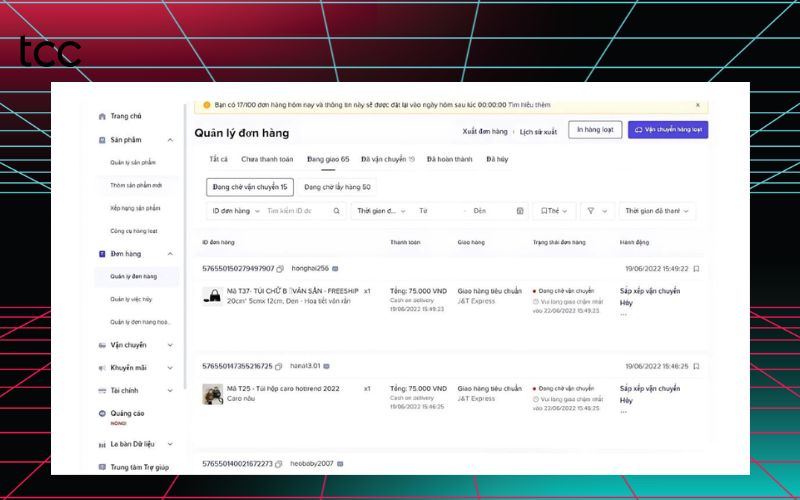800x500 pixels.
Task: Select Đang chờ vận chuyển 15 filter
Action: (x=250, y=187)
